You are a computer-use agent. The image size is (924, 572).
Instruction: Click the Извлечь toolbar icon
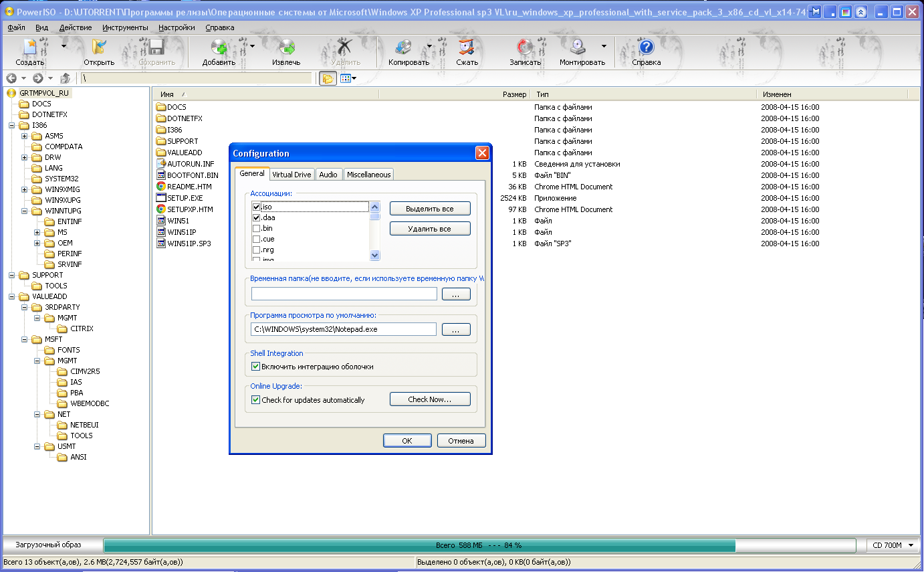tap(286, 47)
